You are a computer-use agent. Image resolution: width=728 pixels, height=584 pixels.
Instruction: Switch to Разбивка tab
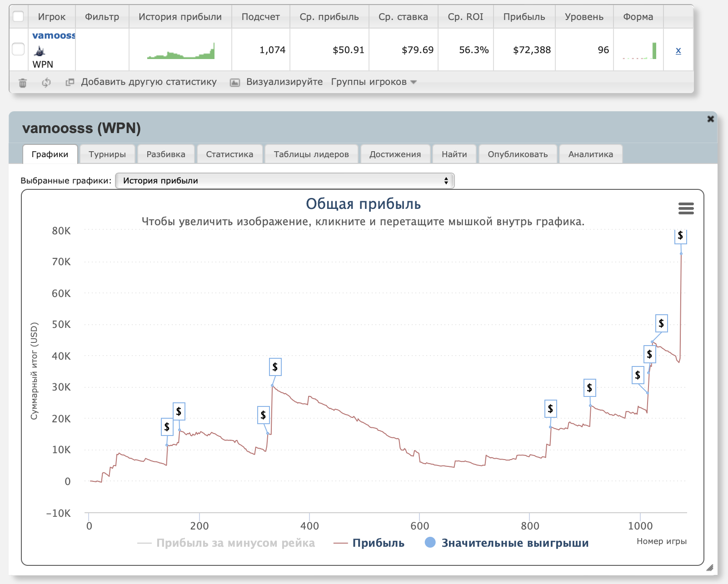click(x=166, y=154)
